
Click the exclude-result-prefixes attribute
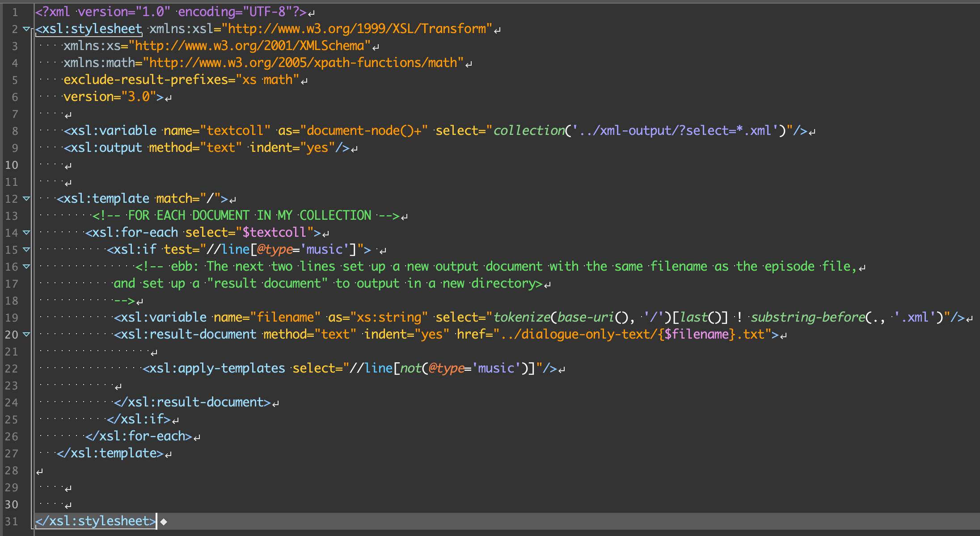(x=181, y=80)
